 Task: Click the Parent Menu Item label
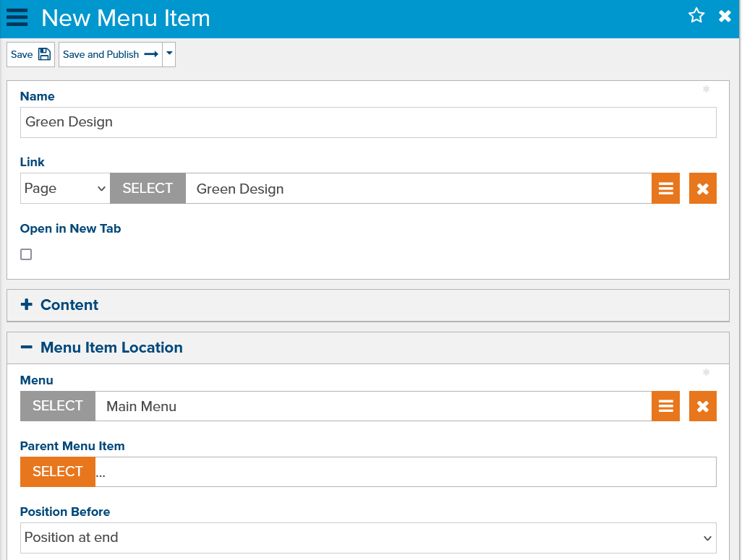[72, 446]
